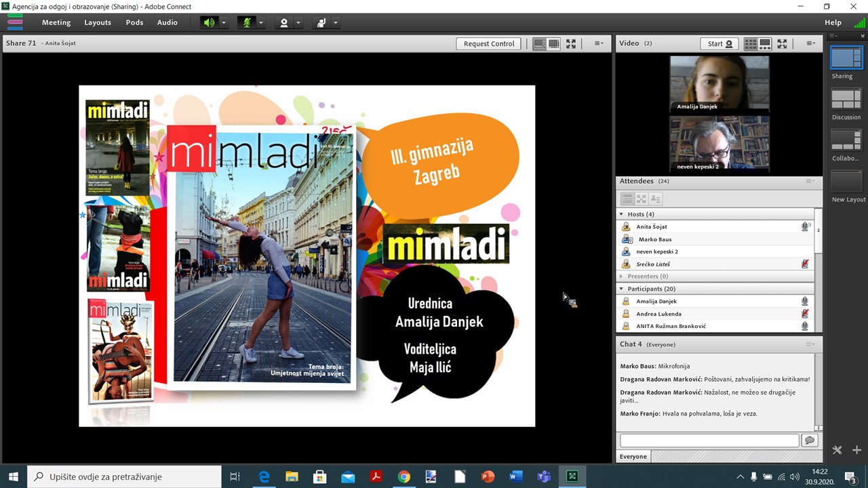The image size is (868, 488).
Task: Open the Pods menu
Action: 134,22
